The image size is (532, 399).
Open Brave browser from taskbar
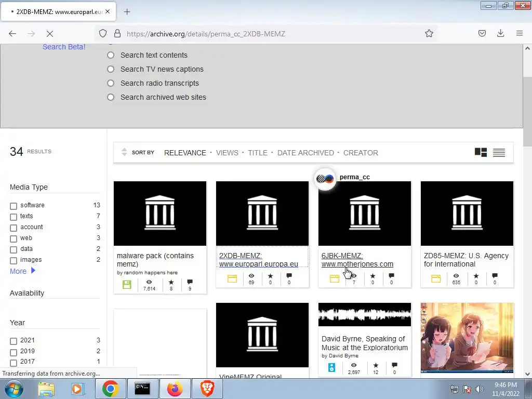pos(207,389)
